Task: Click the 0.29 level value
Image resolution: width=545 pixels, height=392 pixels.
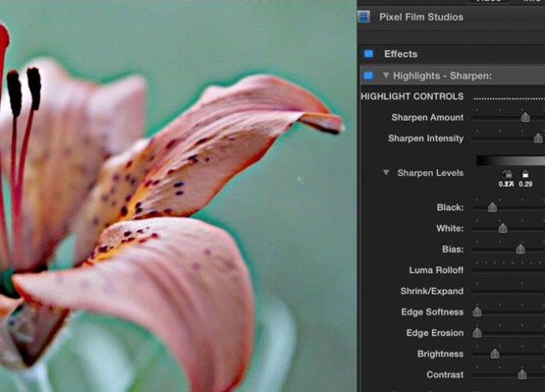Action: pos(525,184)
